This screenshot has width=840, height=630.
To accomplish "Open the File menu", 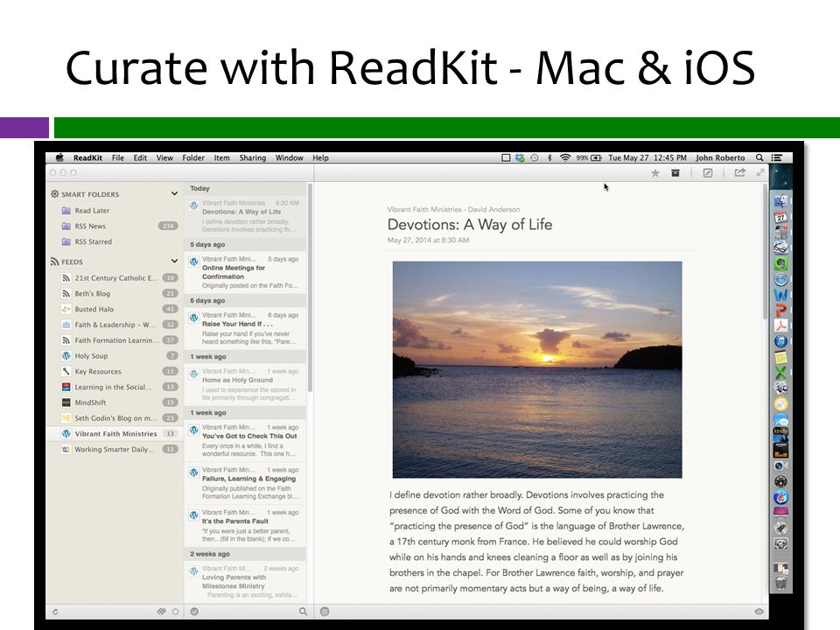I will 118,157.
